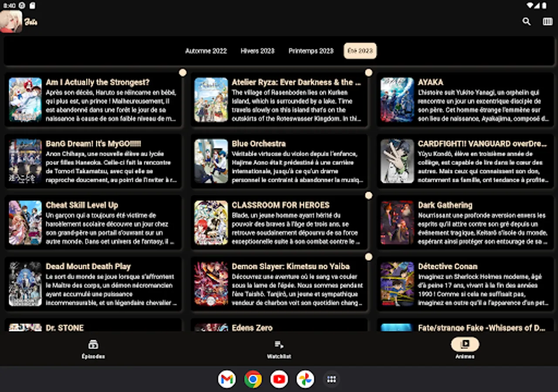Launch Chrome from the taskbar
558x392 pixels.
click(253, 379)
